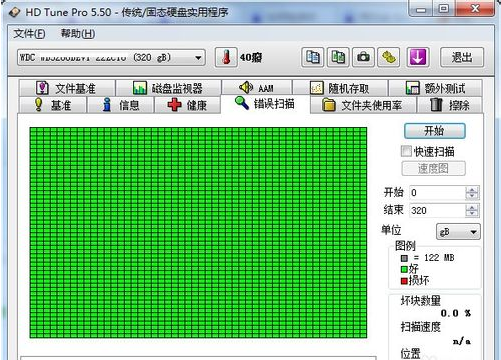Open the 单位 gB unit dropdown
Image resolution: width=501 pixels, height=360 pixels.
click(458, 232)
